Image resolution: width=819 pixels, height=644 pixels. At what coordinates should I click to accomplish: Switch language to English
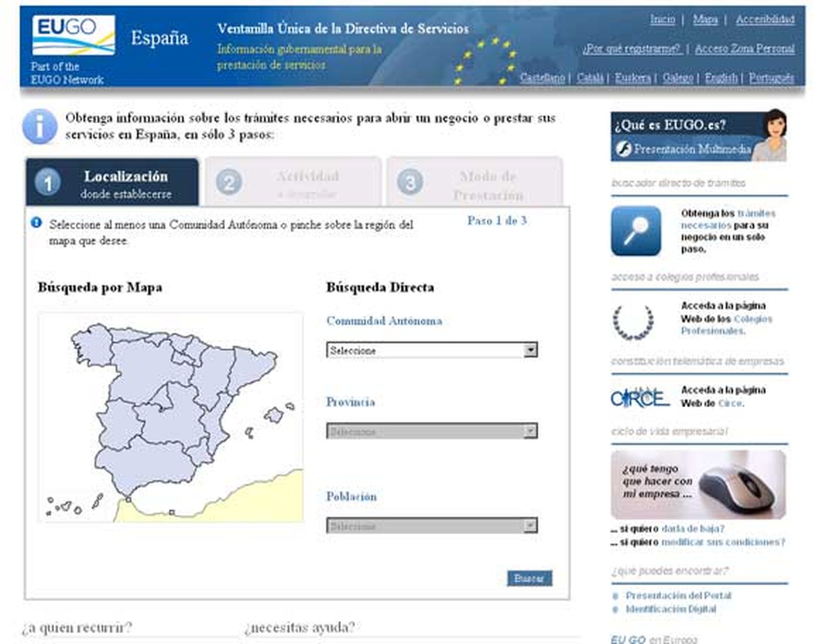tap(721, 78)
